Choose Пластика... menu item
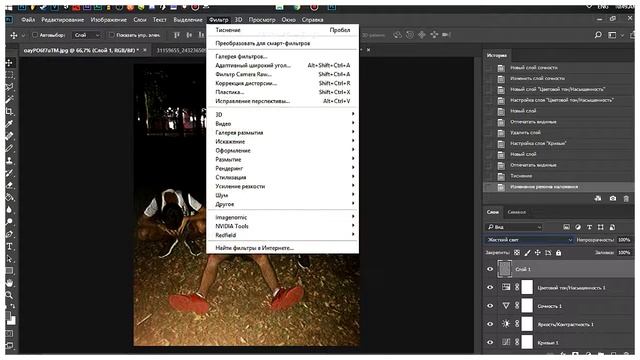 point(282,92)
